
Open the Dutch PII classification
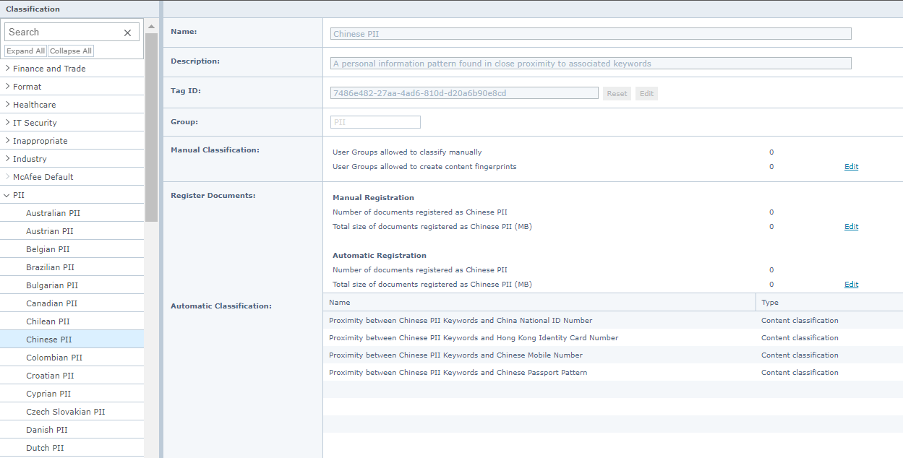tap(46, 447)
